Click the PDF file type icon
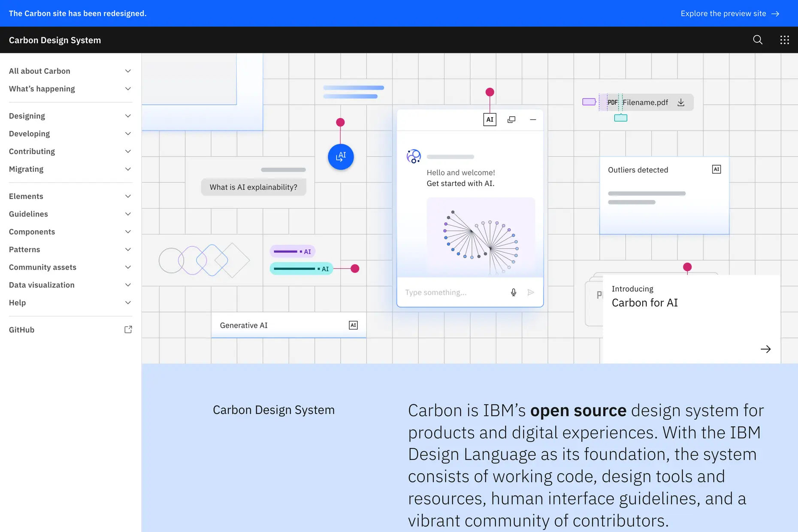The width and height of the screenshot is (798, 532). 612,103
